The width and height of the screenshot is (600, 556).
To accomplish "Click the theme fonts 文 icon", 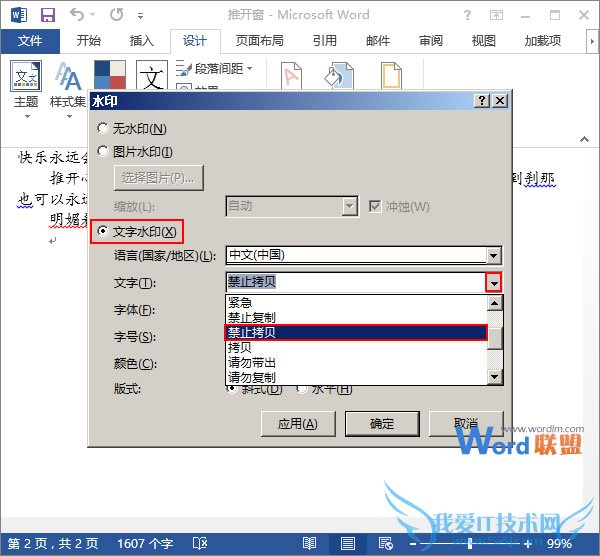I will click(152, 75).
